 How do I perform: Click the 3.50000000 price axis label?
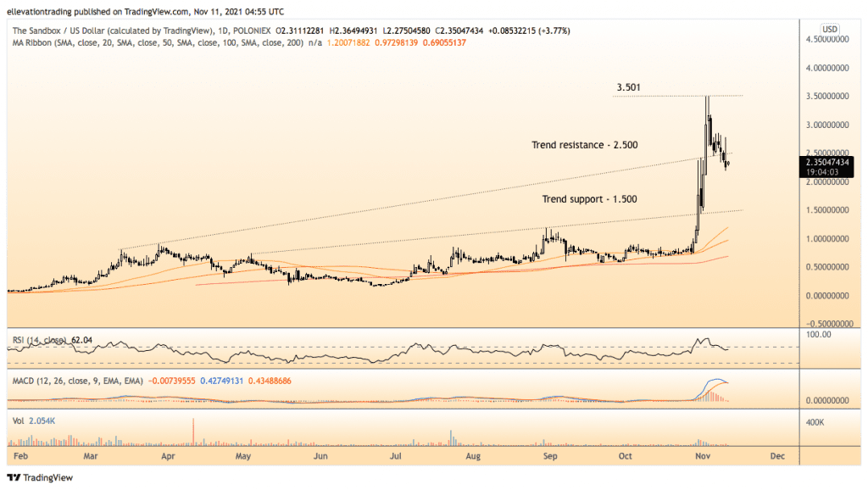(827, 97)
